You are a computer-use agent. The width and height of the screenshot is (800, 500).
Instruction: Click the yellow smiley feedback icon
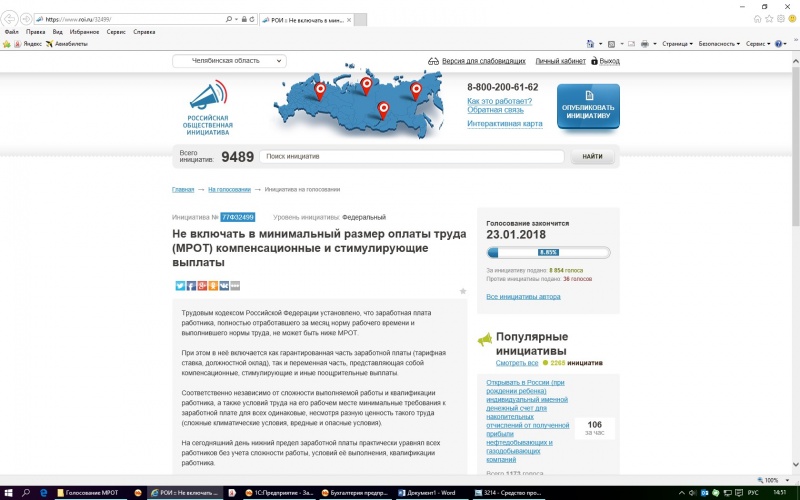coord(793,19)
